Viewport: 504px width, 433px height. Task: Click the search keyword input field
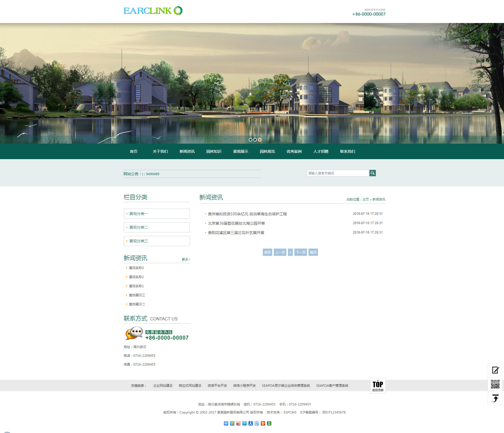(338, 173)
